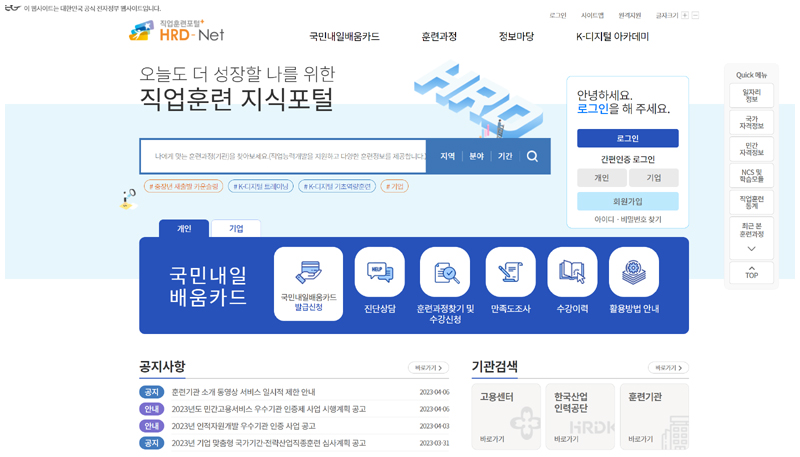Open the 한국산업인력공단 card
This screenshot has height=457, width=800.
coord(580,417)
